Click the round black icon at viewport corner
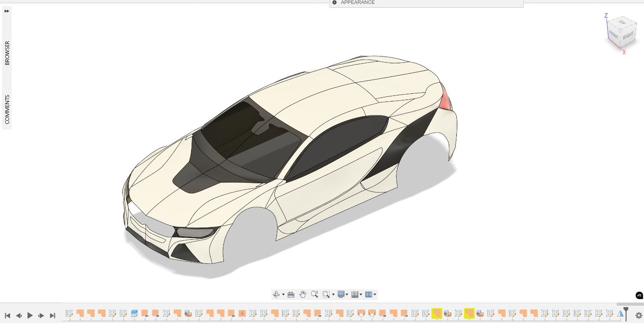This screenshot has width=644, height=323. [639, 296]
